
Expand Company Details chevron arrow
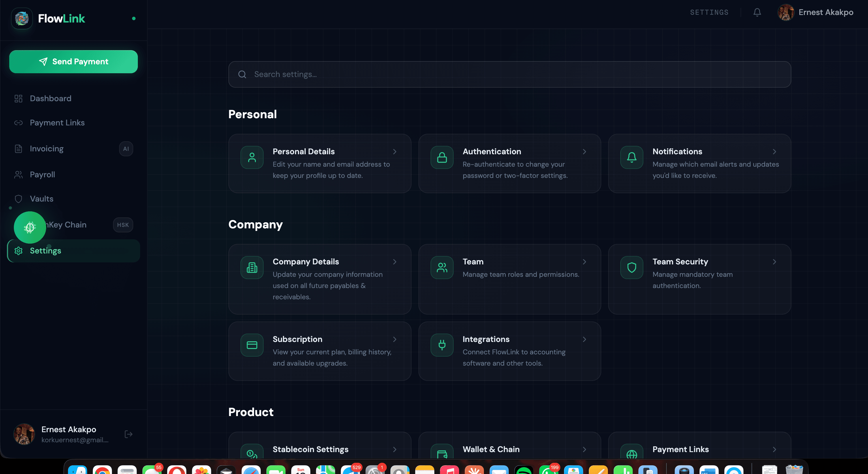coord(394,262)
